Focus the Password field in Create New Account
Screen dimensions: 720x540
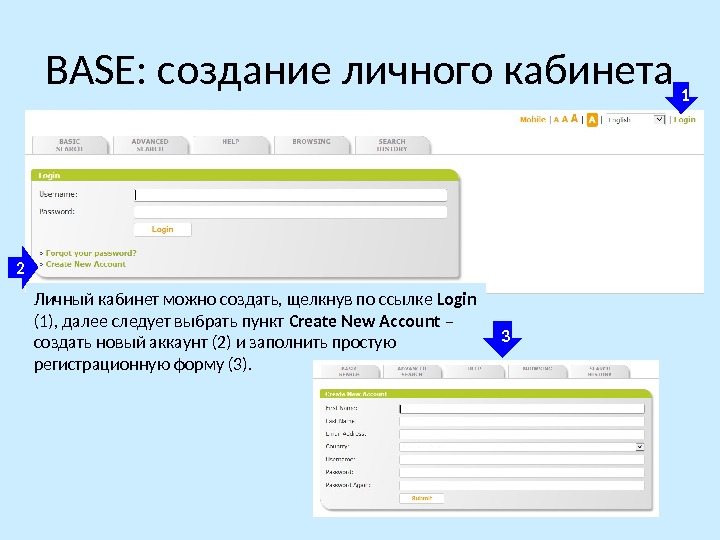pos(522,472)
